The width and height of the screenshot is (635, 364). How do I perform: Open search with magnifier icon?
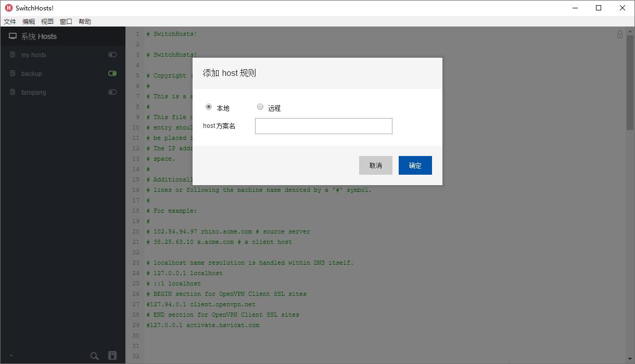(94, 356)
